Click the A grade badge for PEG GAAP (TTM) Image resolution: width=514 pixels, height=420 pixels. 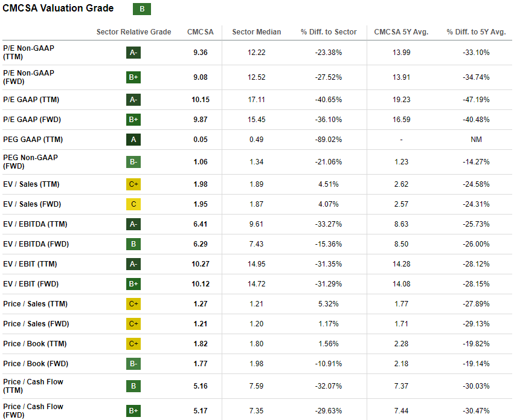133,140
